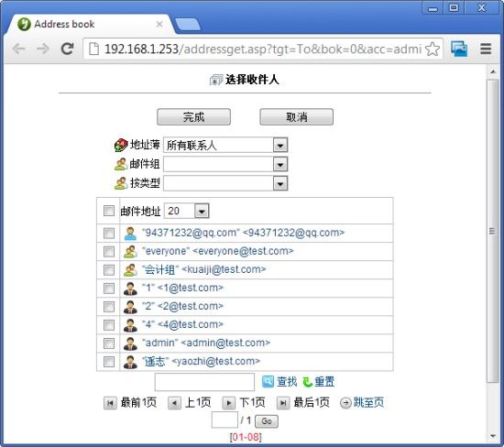
Task: Check the box for everyone@test.com
Action: pyautogui.click(x=109, y=251)
